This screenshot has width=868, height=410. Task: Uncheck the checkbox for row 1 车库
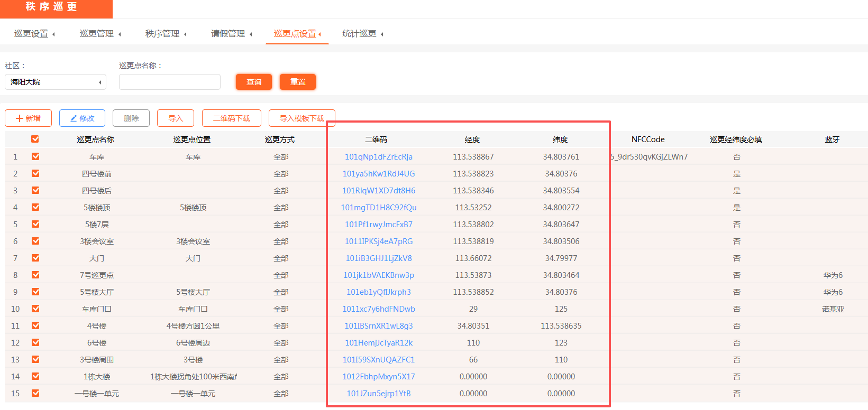point(35,157)
